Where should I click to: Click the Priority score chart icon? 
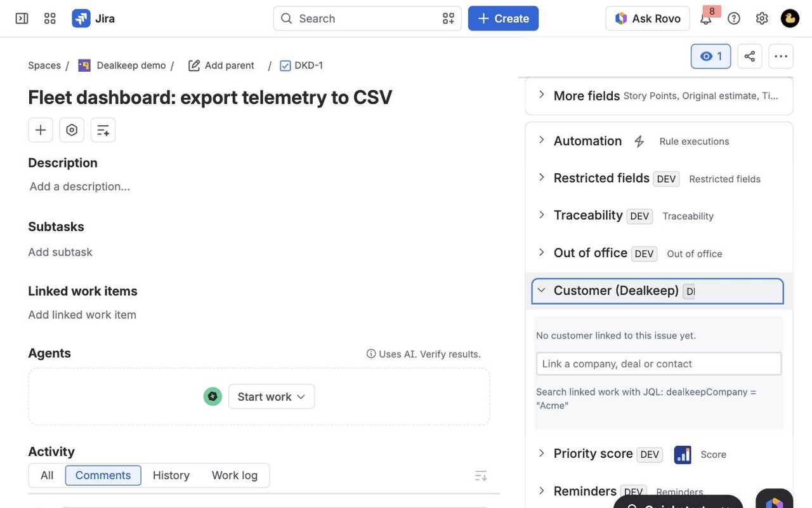683,455
